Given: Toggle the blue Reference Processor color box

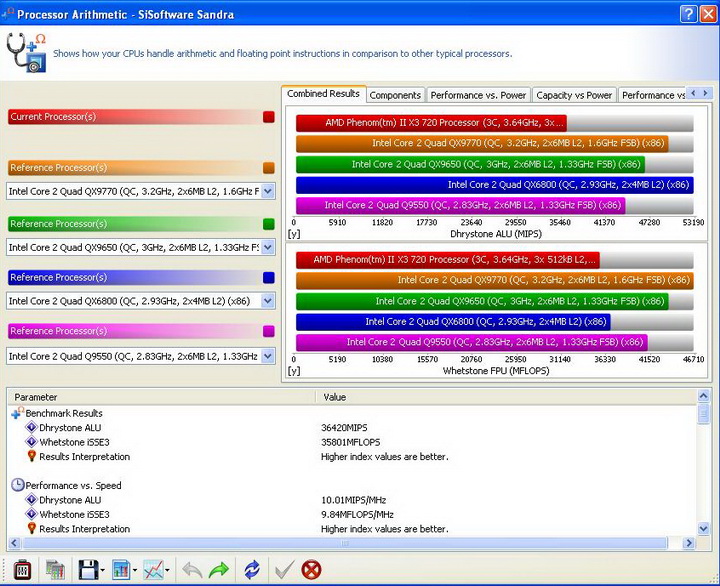Looking at the screenshot, I should [x=269, y=277].
